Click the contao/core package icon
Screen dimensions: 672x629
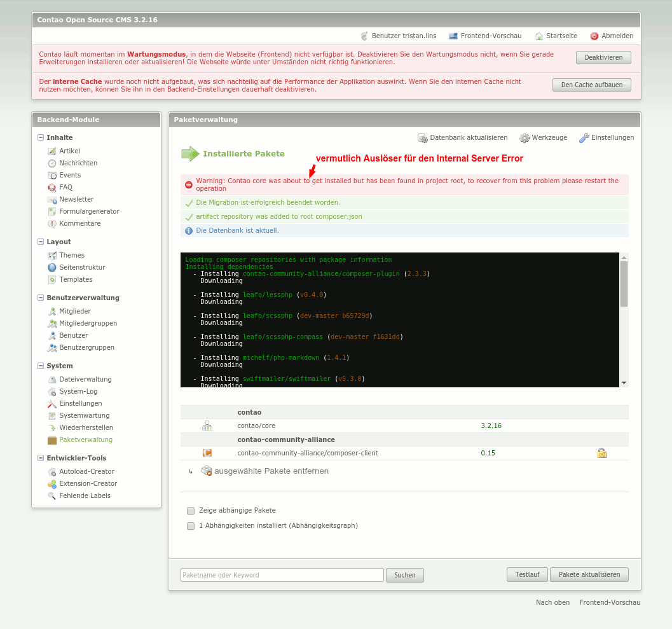point(207,425)
